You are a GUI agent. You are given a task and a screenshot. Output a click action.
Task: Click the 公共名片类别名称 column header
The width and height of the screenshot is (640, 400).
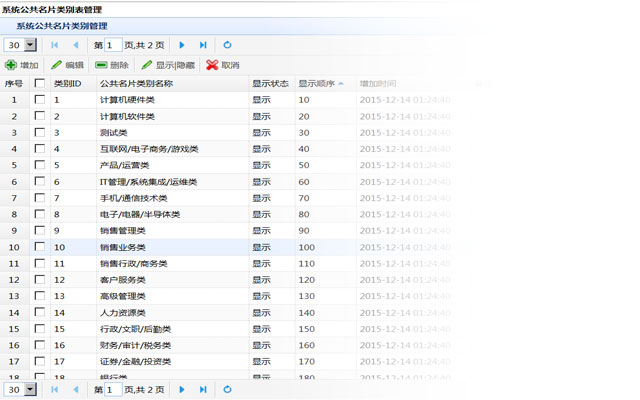(x=137, y=84)
